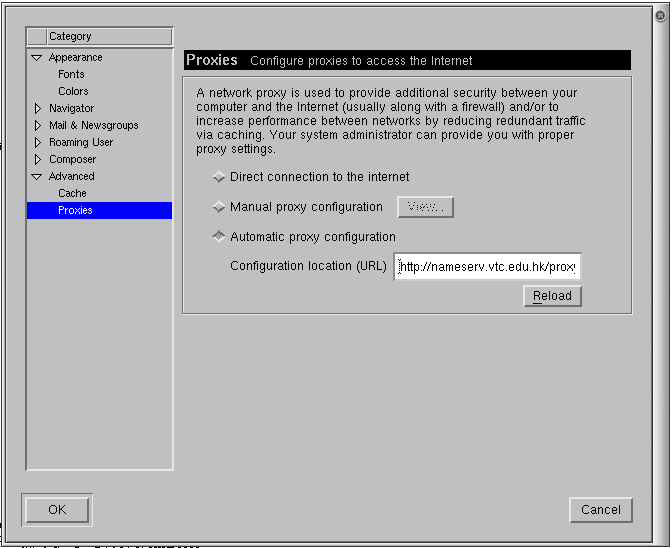Select the Mail & Newsgroups label
Image resolution: width=672 pixels, height=548 pixels.
93,125
